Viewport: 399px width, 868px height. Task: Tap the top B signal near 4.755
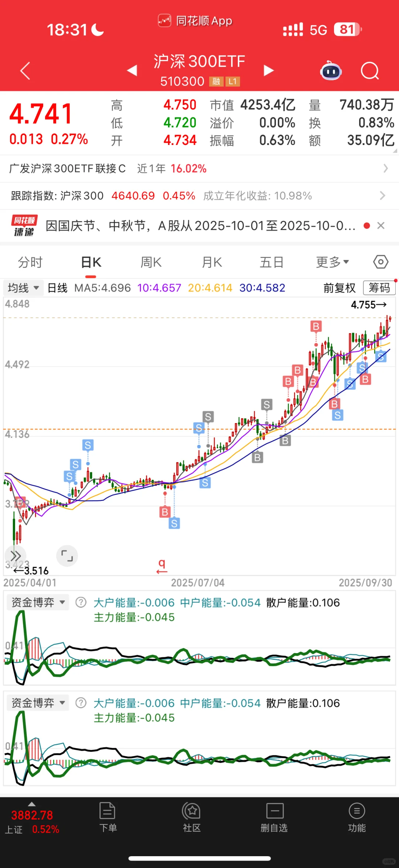[316, 327]
